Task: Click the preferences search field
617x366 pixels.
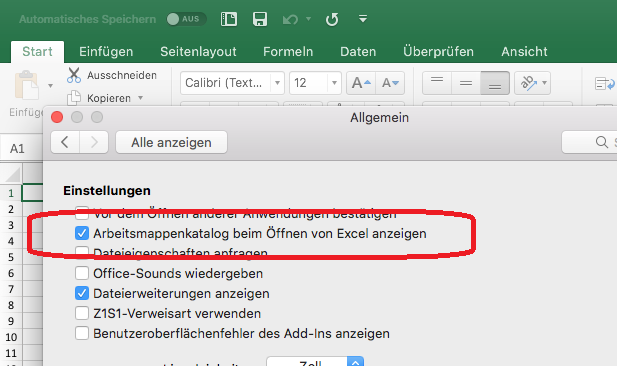Action: [589, 142]
